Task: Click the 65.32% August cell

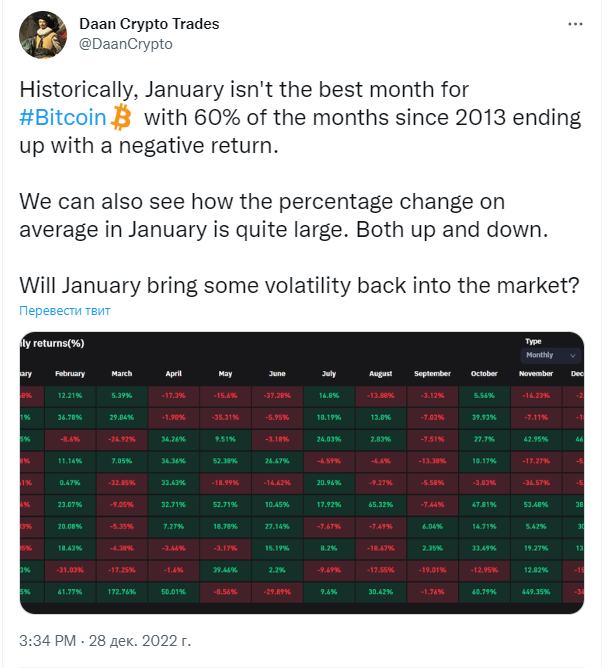Action: pos(380,504)
